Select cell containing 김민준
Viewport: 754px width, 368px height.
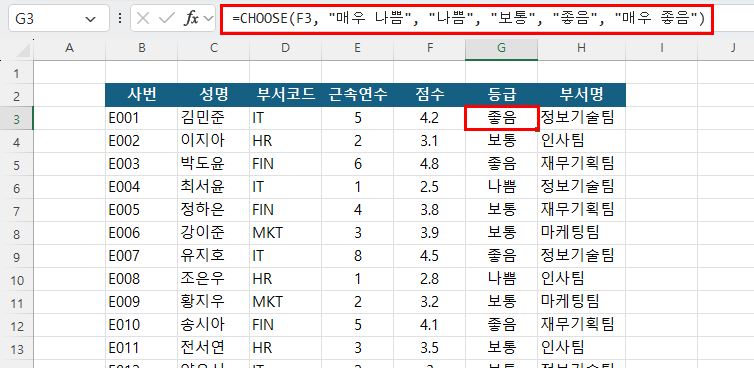tap(214, 118)
